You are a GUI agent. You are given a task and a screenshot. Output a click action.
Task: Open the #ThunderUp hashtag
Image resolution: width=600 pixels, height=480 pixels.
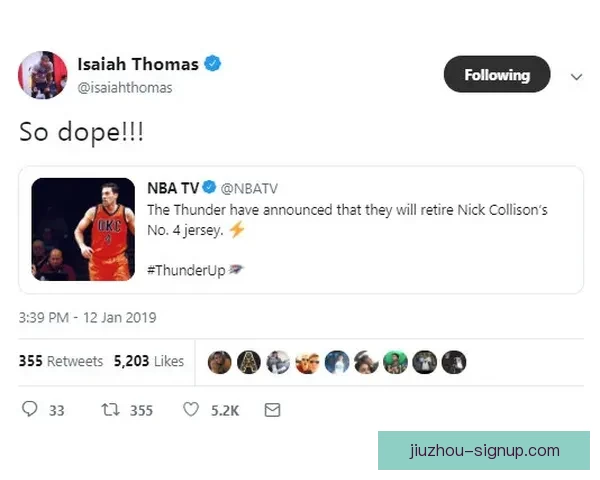[x=186, y=270]
